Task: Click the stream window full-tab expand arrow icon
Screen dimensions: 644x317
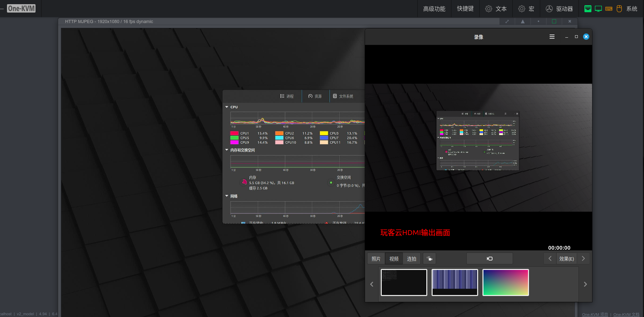Action: 507,22
